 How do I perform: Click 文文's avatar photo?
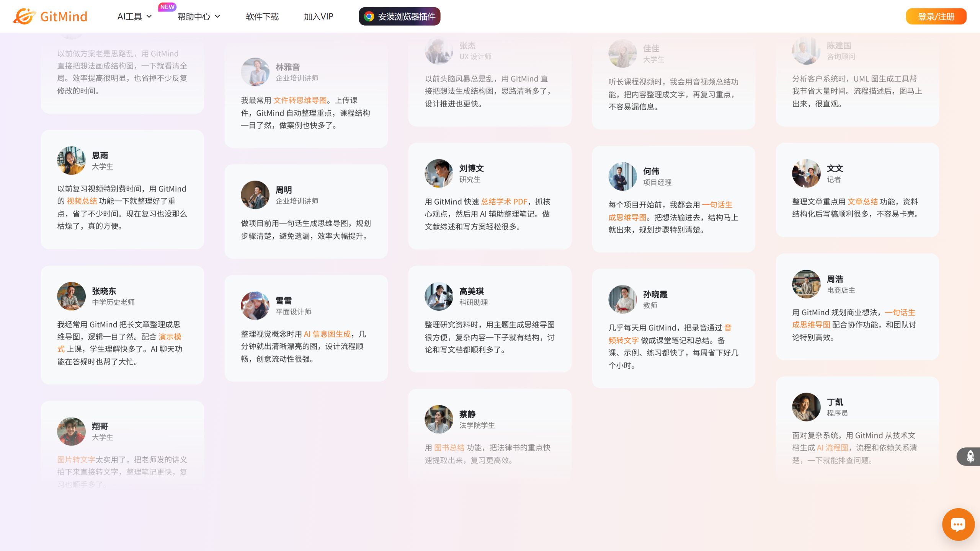(806, 173)
